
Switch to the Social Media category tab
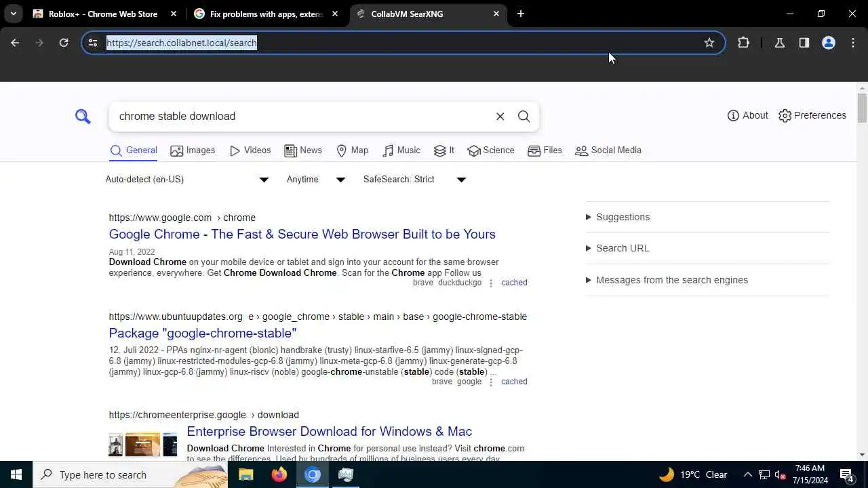pyautogui.click(x=608, y=150)
